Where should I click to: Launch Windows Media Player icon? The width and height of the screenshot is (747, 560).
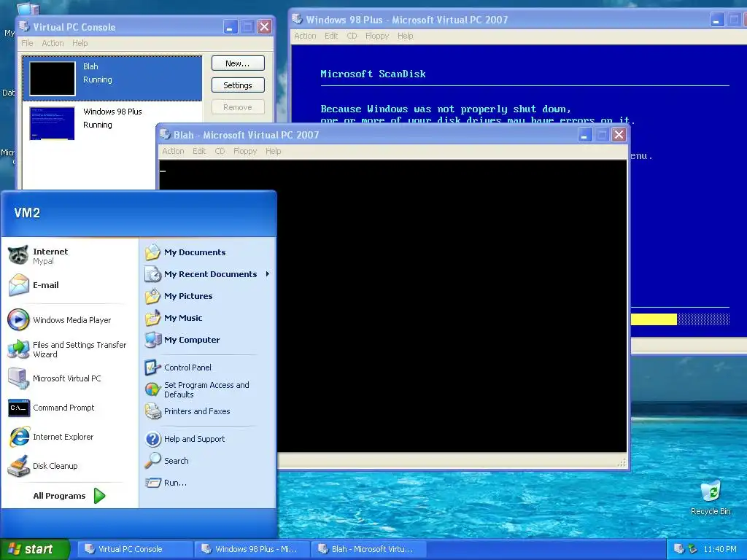coord(18,319)
